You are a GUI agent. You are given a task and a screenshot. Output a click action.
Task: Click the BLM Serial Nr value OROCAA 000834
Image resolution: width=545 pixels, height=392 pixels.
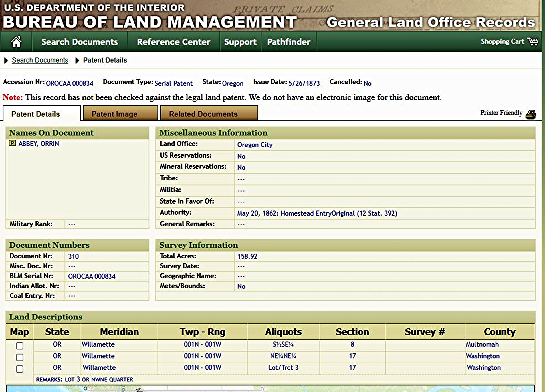[92, 276]
